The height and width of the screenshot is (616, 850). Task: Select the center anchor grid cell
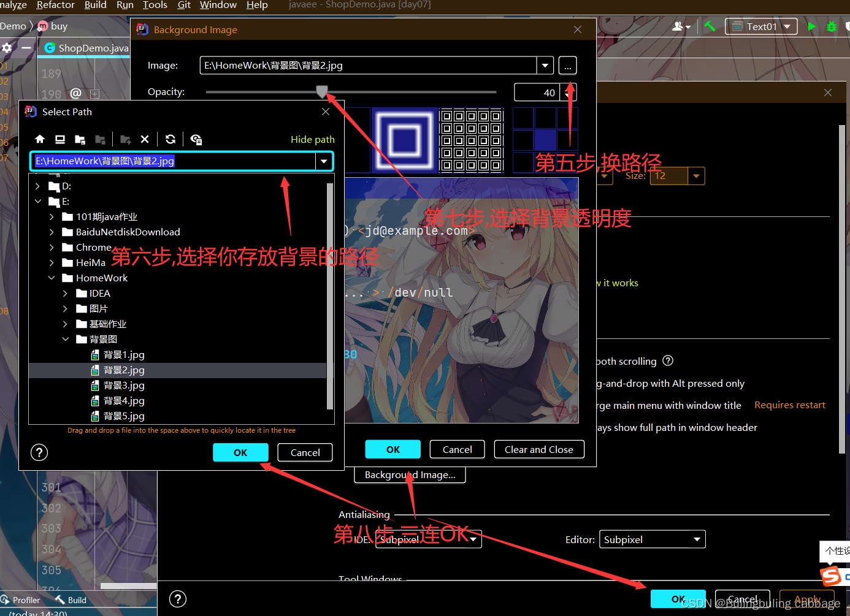click(x=545, y=140)
